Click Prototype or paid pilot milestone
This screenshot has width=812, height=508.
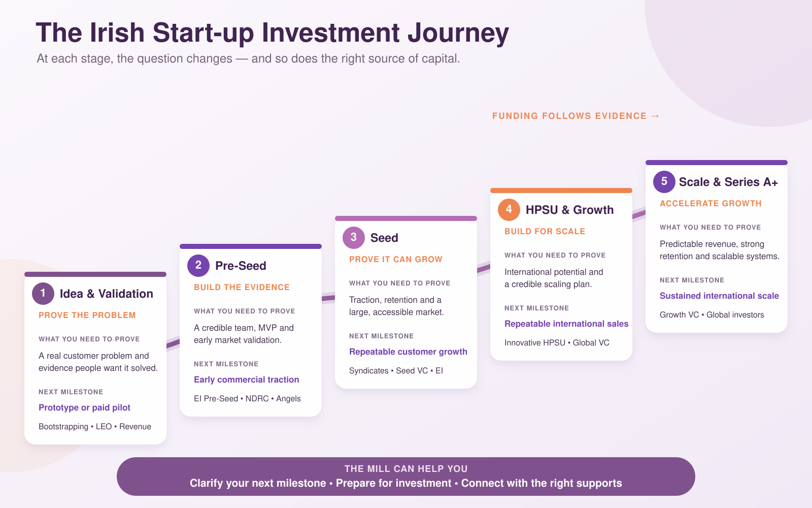[84, 407]
